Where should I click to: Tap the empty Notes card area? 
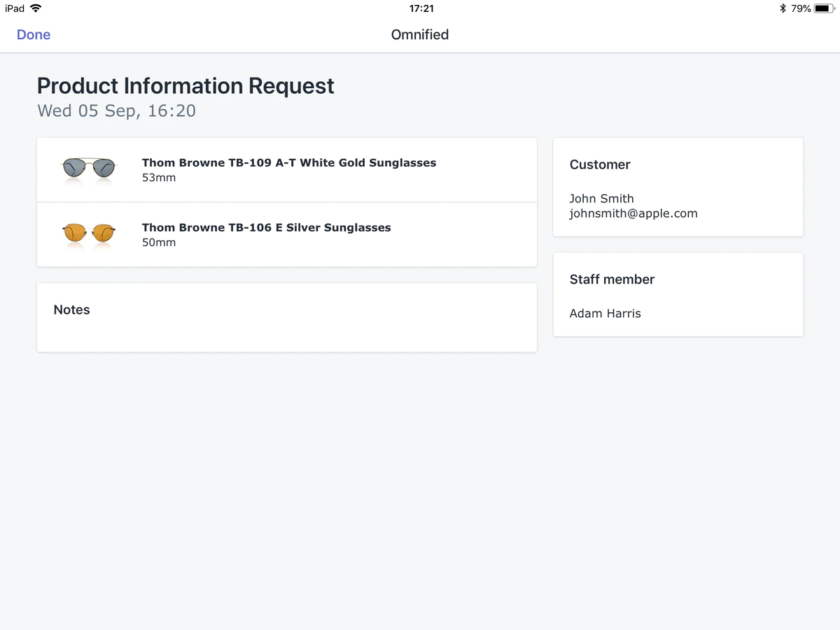click(287, 334)
